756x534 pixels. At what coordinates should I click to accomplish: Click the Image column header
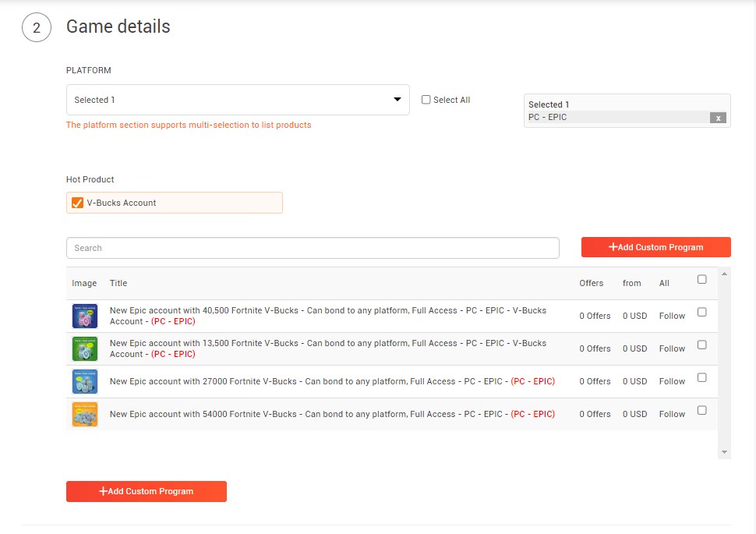[x=84, y=283]
